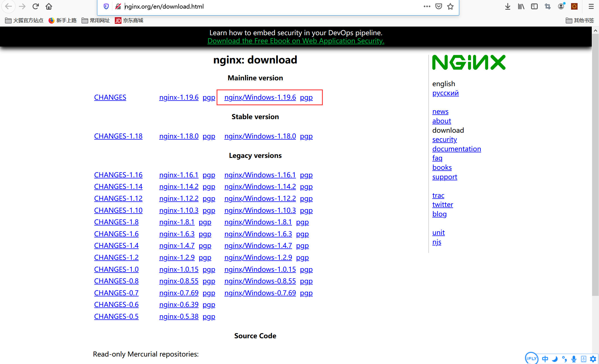Switch site language to русский
This screenshot has height=364, width=599.
tap(445, 93)
